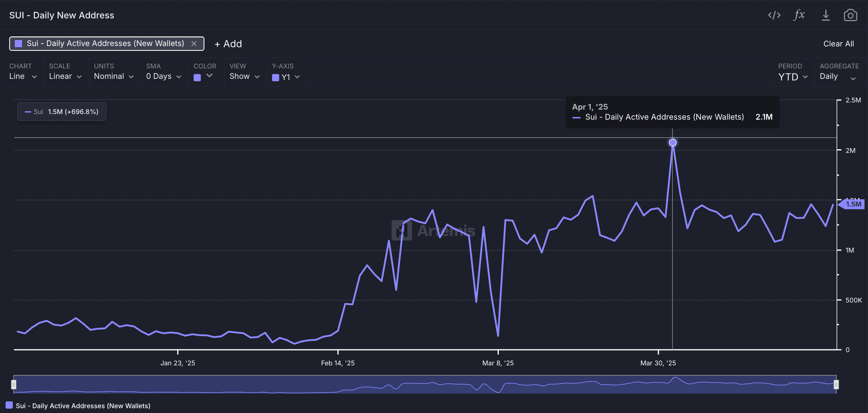Toggle the bottom legend Sui series entry
The height and width of the screenshot is (413, 868).
[78, 405]
